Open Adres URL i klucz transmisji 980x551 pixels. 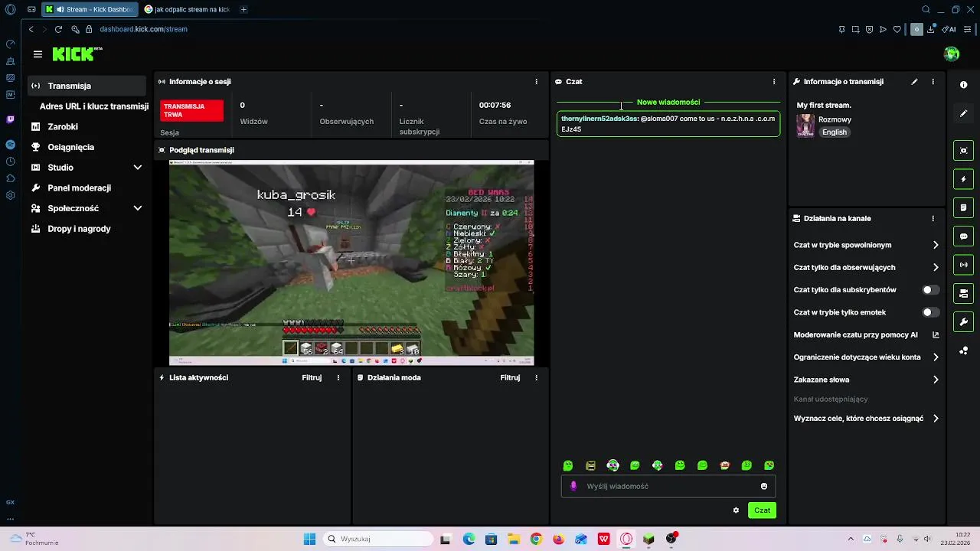tap(94, 106)
